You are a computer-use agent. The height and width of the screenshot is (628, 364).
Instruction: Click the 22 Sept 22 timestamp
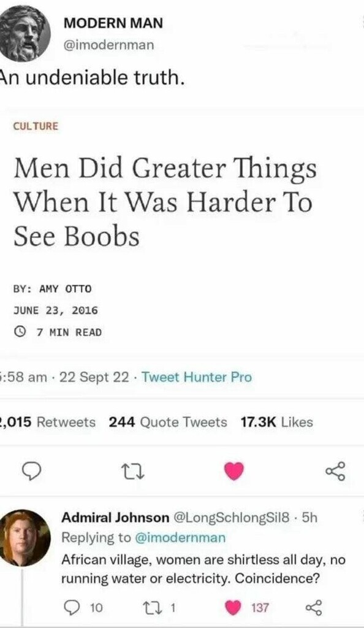click(x=94, y=377)
